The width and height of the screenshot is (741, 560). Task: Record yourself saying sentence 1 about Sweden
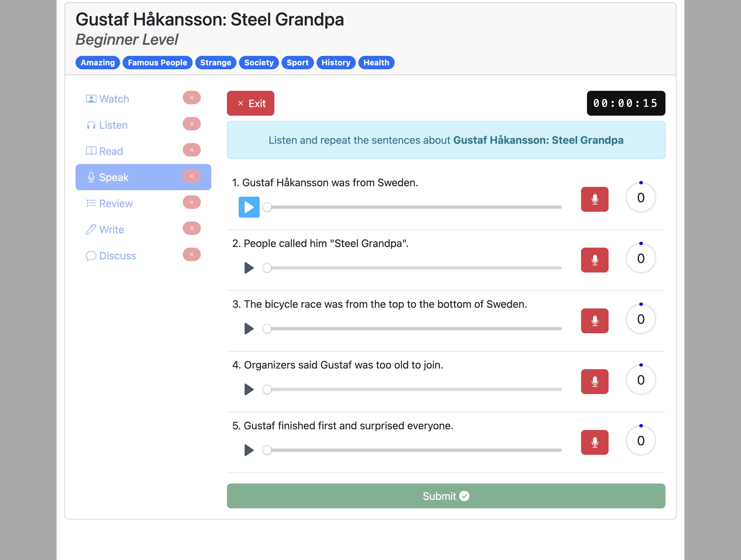pyautogui.click(x=595, y=199)
